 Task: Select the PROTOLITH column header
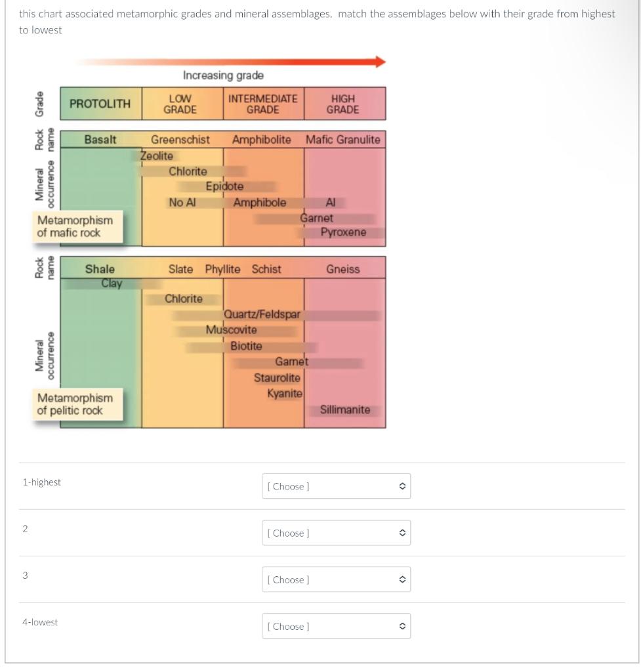[98, 103]
